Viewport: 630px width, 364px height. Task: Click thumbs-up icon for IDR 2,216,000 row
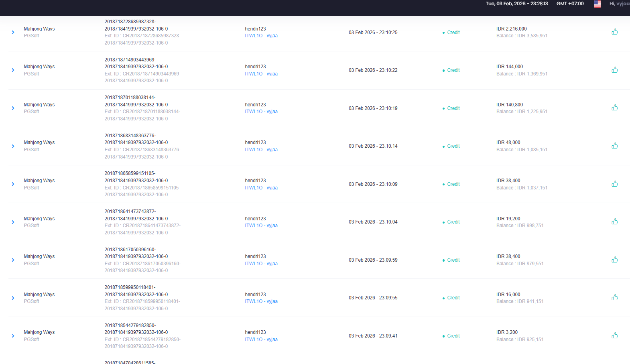click(614, 32)
